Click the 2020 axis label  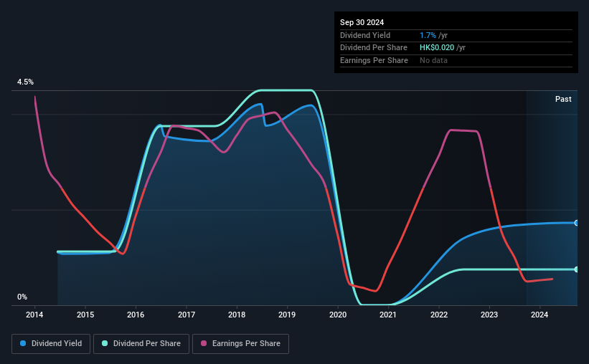tap(338, 315)
